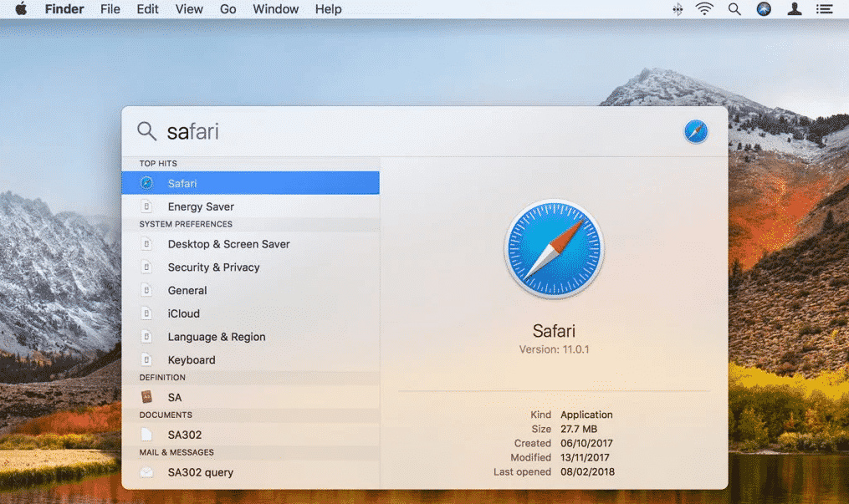The width and height of the screenshot is (849, 504).
Task: Click the Wi-Fi icon in the menu bar
Action: click(704, 9)
